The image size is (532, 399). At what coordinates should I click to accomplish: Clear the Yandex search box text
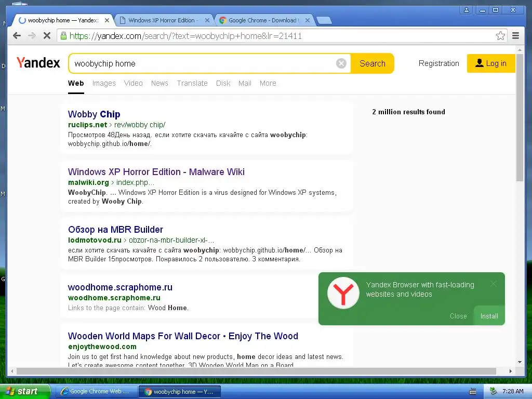pos(341,63)
